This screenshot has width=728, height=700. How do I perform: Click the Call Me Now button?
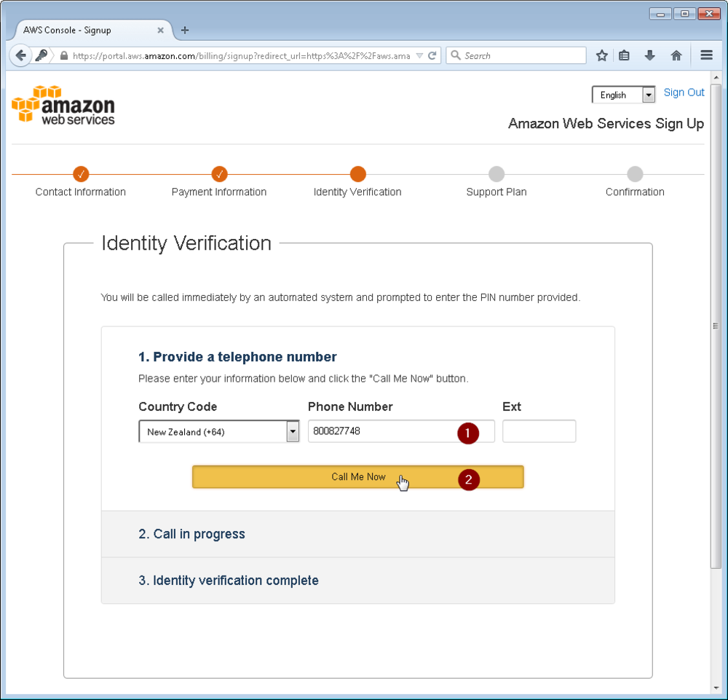358,476
